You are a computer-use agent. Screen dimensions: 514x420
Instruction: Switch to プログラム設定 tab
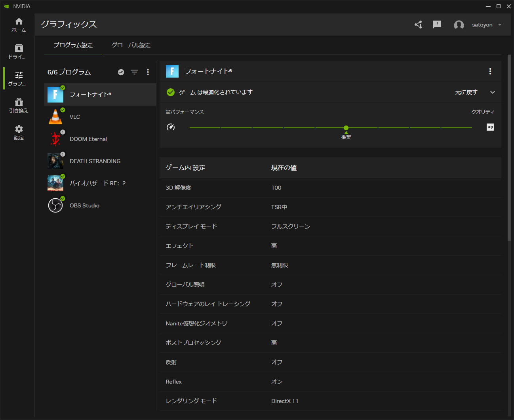point(73,45)
